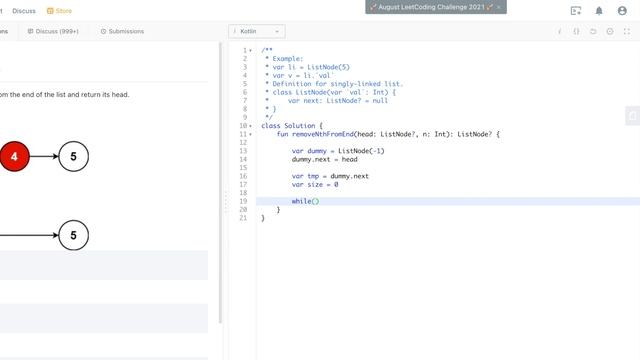Screen dimensions: 640x360
Task: Click 'var dummy = ListNode(-1)' code line
Action: (338, 151)
